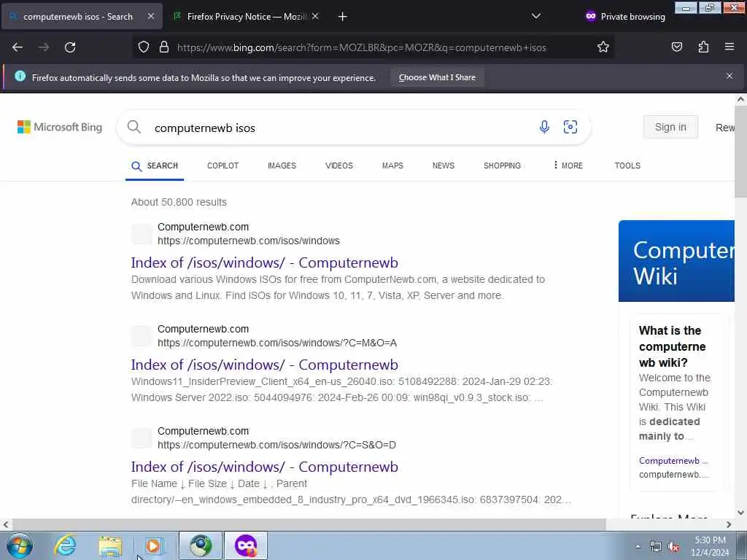Start voice search with the microphone icon

pyautogui.click(x=544, y=127)
